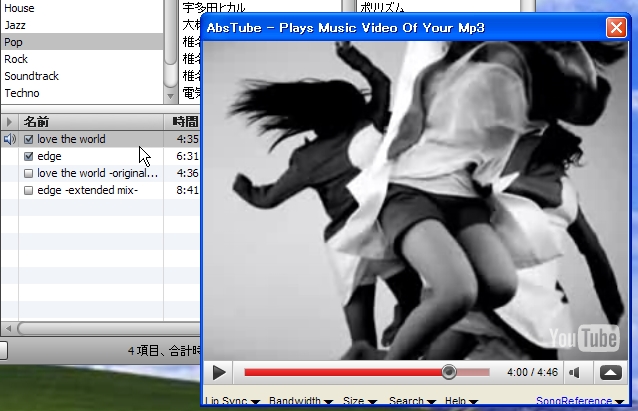Select 'love the world -original...' track name
This screenshot has height=411, width=638.
point(97,173)
